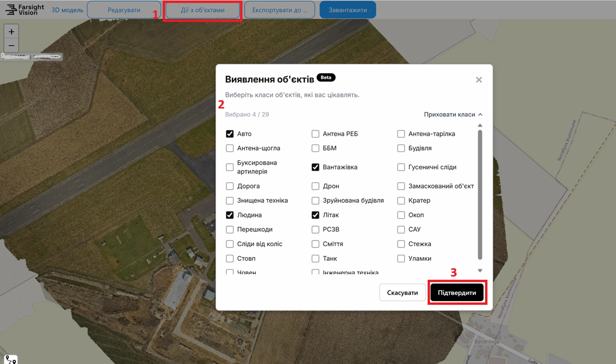Click the Farsight Vision logo
Image resolution: width=616 pixels, height=364 pixels.
coord(25,10)
